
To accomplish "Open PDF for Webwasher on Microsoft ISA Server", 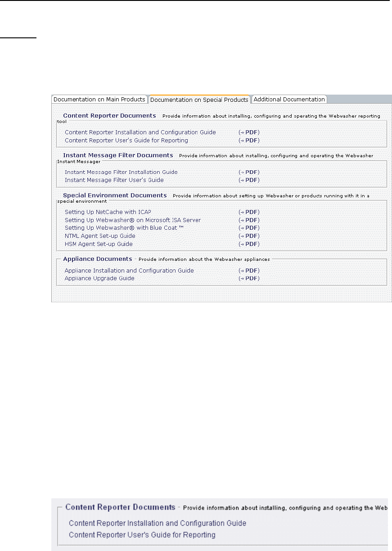I will (x=249, y=220).
